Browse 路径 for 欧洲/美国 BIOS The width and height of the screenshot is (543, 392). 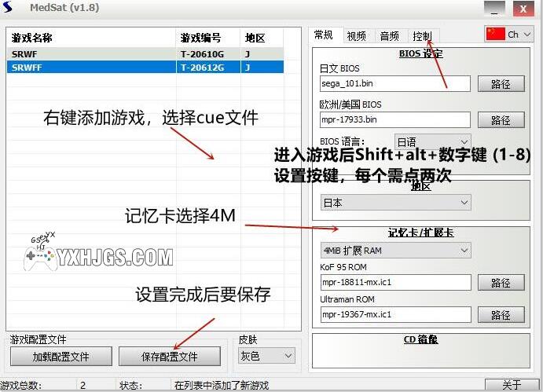coord(501,120)
